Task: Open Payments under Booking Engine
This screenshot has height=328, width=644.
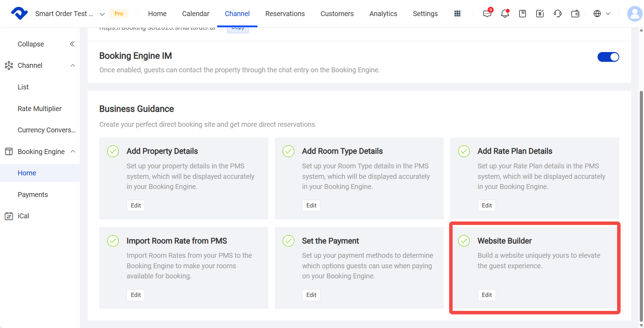Action: 33,195
